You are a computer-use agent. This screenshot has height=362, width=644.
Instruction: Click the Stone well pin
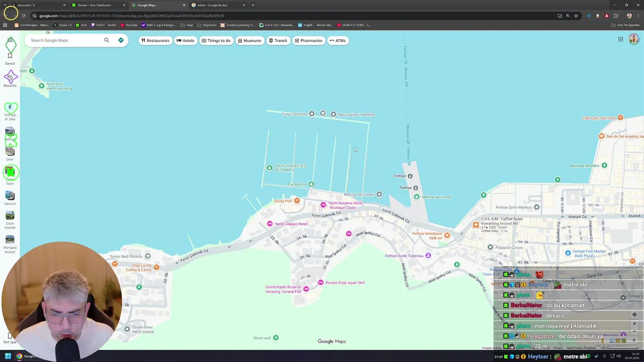[x=275, y=338]
